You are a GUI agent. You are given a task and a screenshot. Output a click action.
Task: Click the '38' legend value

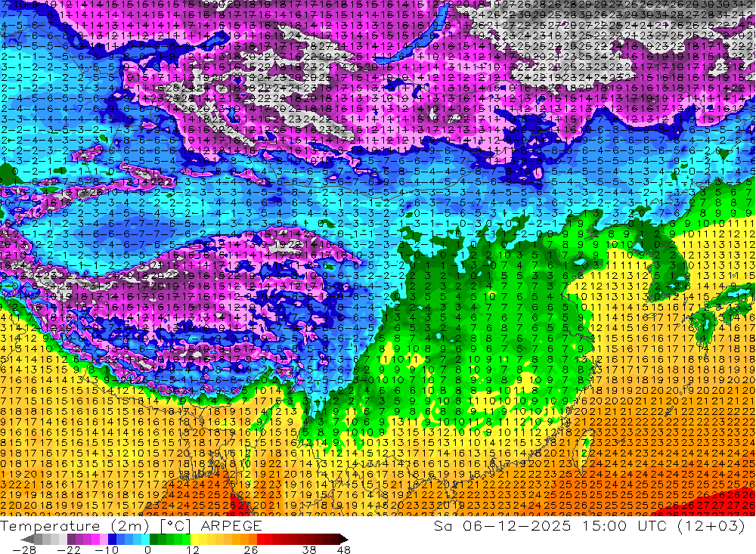coord(309,549)
